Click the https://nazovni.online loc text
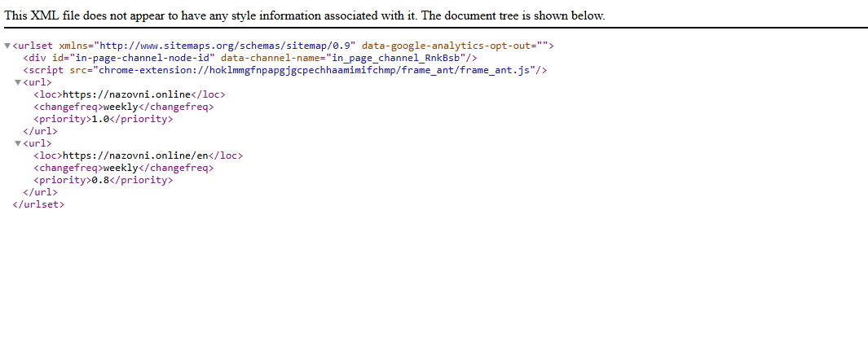 pyautogui.click(x=127, y=94)
